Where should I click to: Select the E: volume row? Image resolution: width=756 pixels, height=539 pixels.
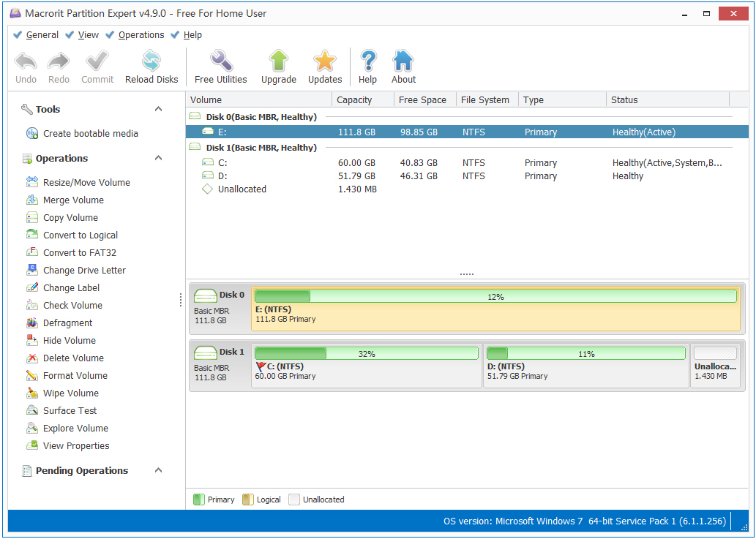point(467,132)
